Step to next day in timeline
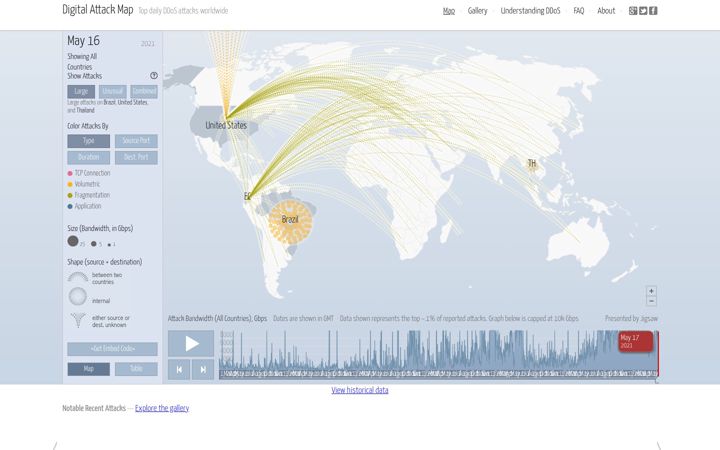 point(203,370)
